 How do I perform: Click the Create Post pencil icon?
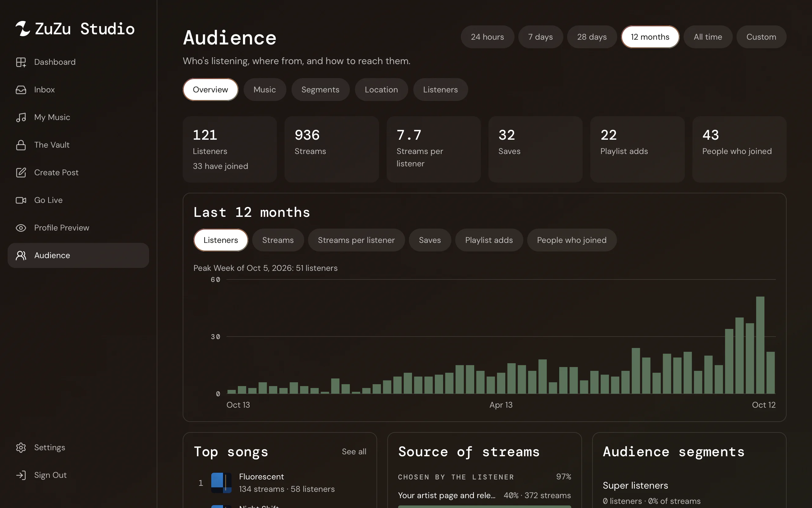[x=21, y=172]
